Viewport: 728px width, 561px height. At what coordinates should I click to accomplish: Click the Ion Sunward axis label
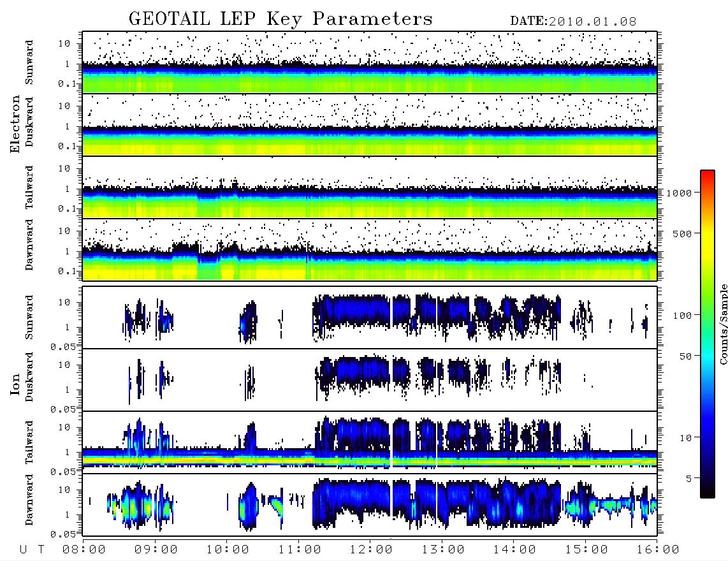pos(29,317)
